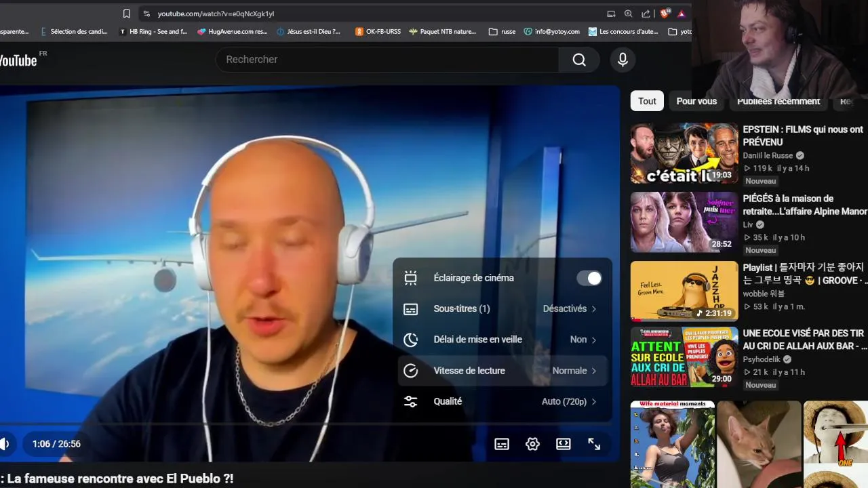Toggle subtitles button in player bar

[502, 444]
